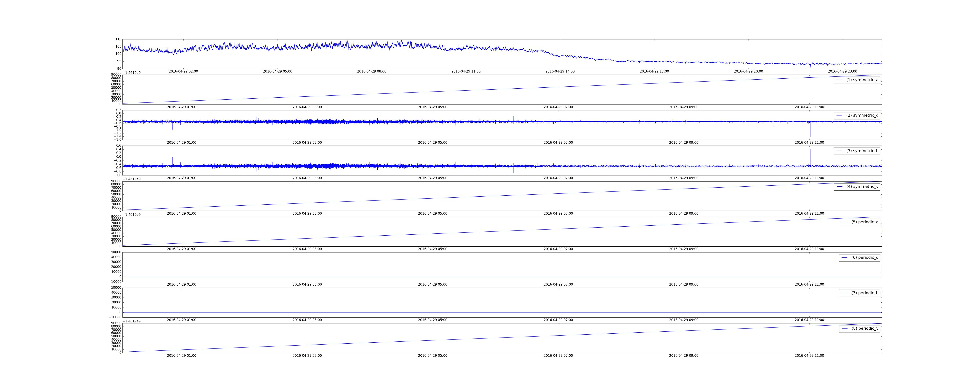Click the '2016-04-29 05:00' top plot tick
The width and height of the screenshot is (980, 392).
[278, 72]
